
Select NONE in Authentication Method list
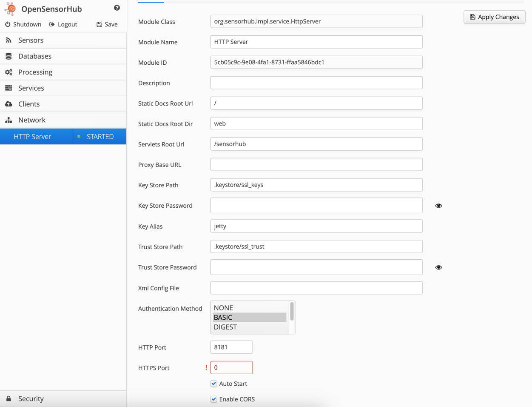click(223, 307)
